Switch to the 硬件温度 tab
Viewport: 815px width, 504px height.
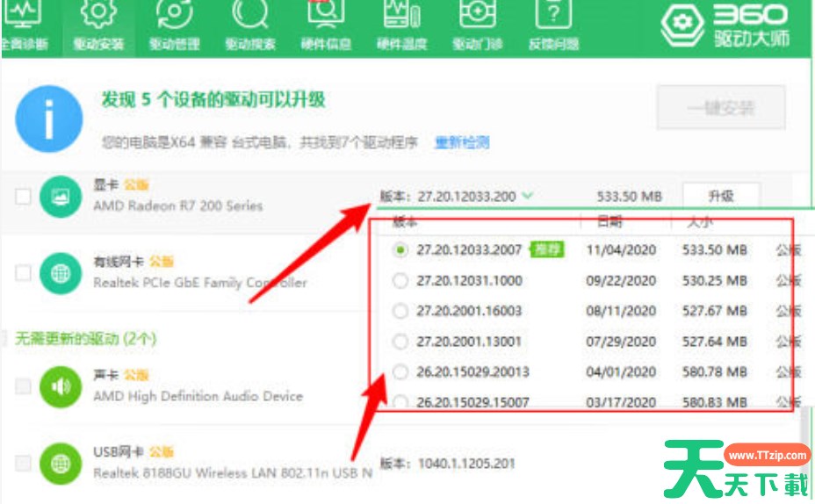click(x=401, y=26)
